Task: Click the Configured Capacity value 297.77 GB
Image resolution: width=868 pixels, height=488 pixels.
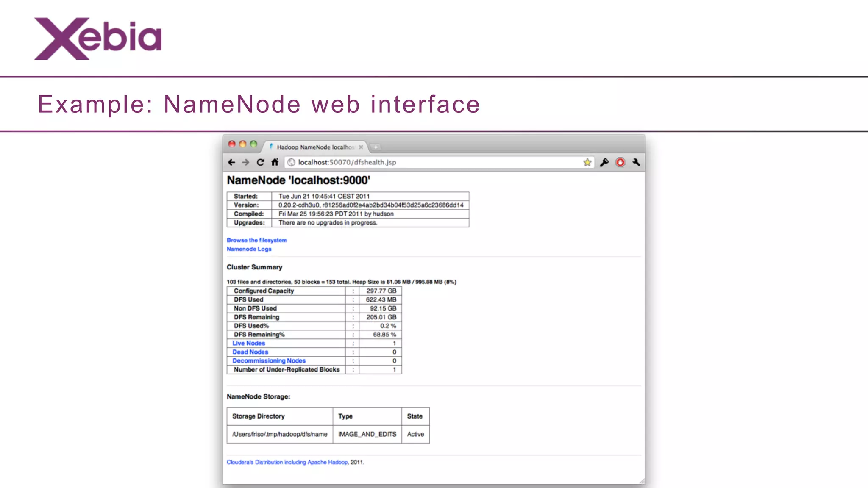Action: pyautogui.click(x=381, y=291)
